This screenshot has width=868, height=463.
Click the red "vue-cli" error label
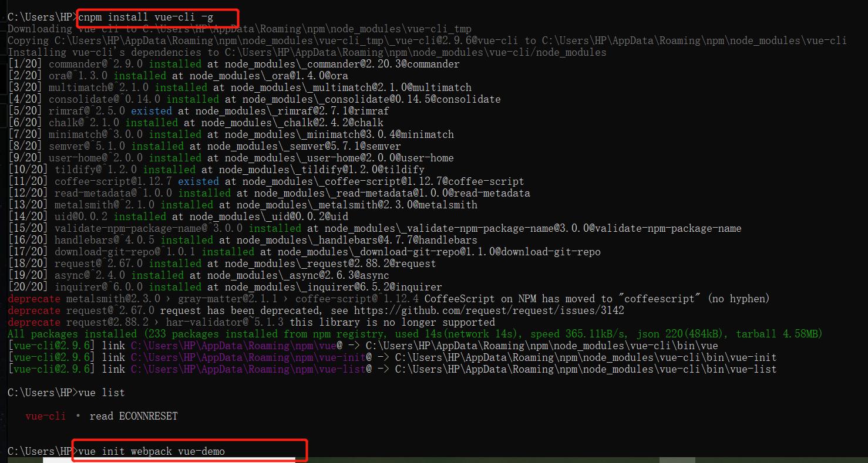(x=46, y=416)
